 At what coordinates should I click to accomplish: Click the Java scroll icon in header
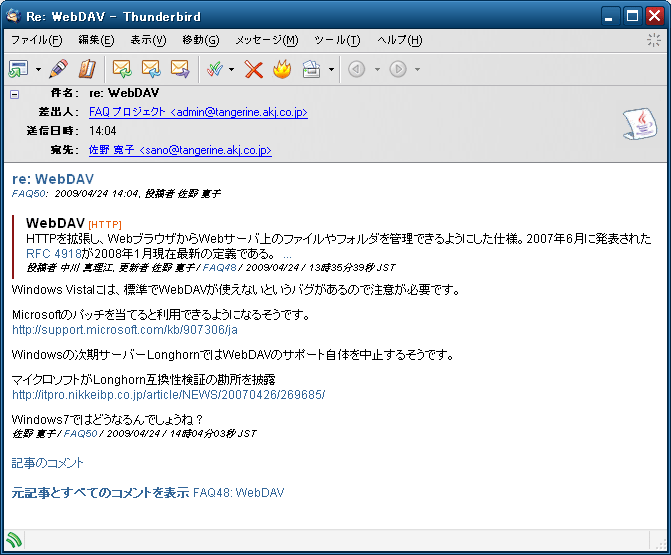pyautogui.click(x=640, y=124)
